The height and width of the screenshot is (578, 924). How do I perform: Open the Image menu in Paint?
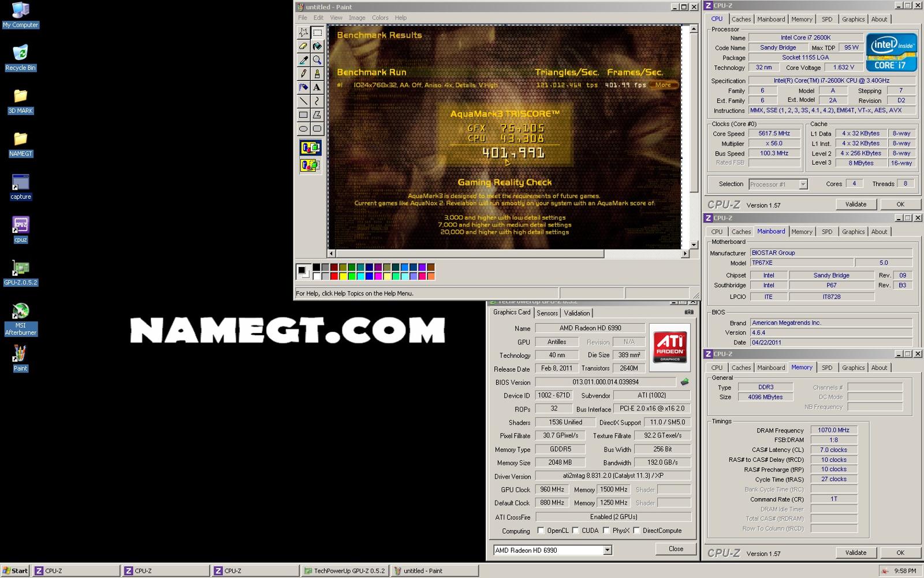357,18
